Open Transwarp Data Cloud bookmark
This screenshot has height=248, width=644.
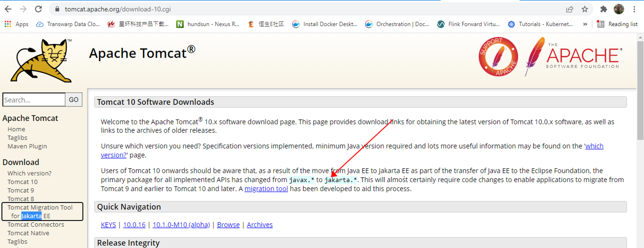[68, 24]
